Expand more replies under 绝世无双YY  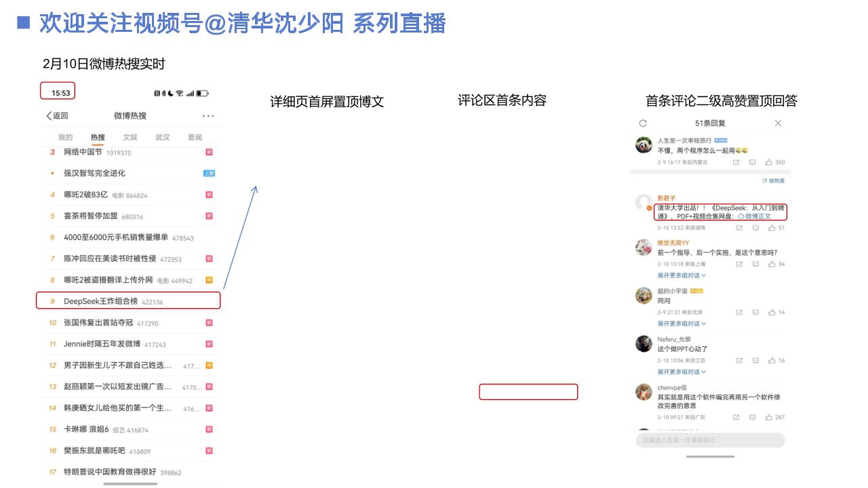point(682,276)
